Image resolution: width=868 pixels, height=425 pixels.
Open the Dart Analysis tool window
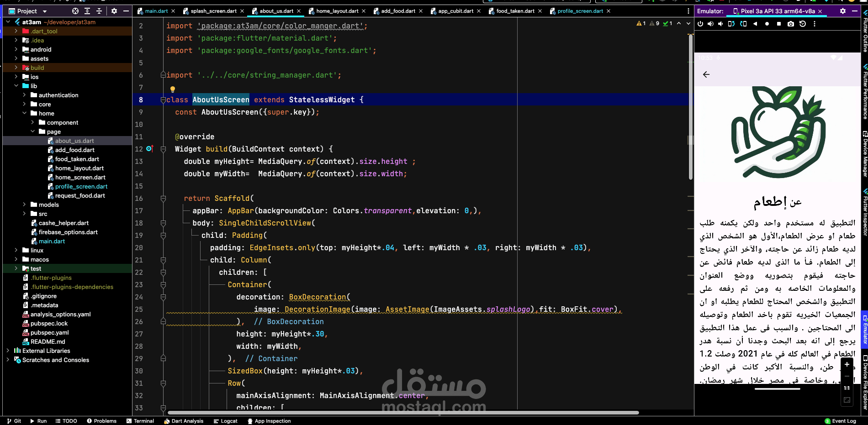[x=184, y=421]
